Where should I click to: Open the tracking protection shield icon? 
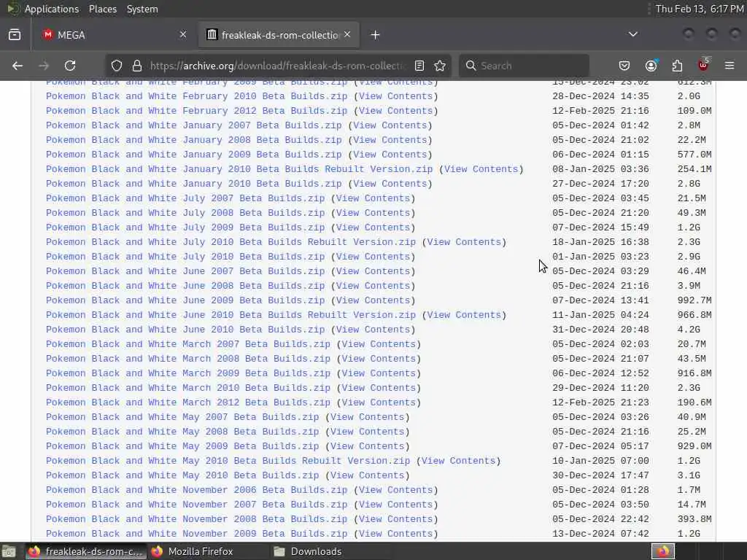pos(117,66)
